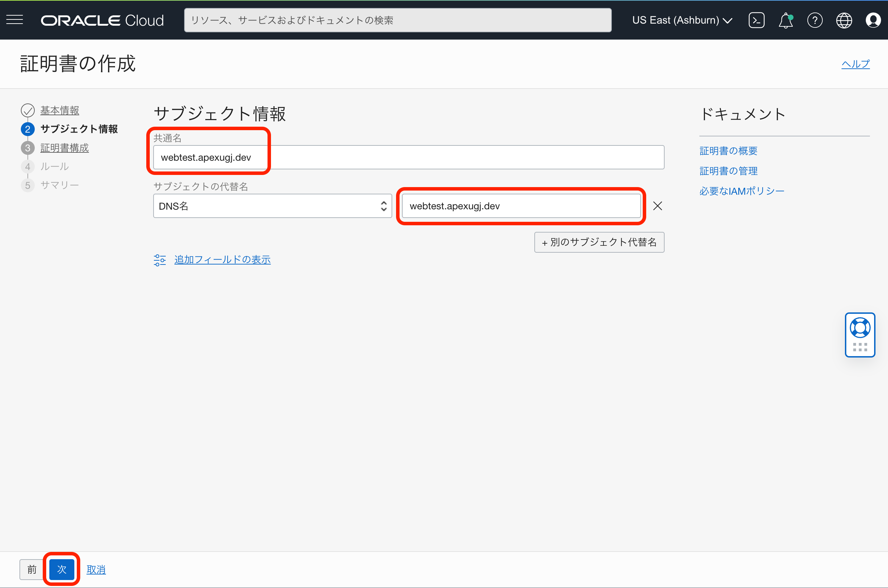The height and width of the screenshot is (588, 888).
Task: Open the DNS名 type dropdown
Action: (x=272, y=206)
